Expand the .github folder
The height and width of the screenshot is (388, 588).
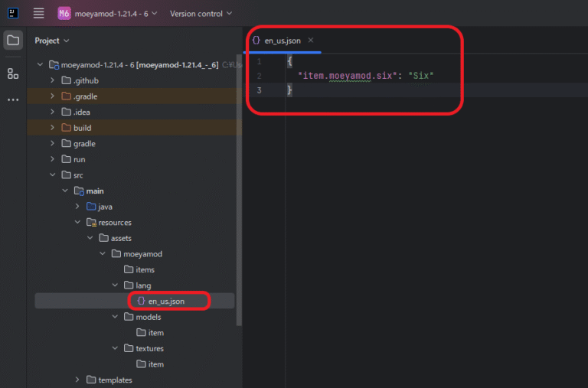coord(53,80)
